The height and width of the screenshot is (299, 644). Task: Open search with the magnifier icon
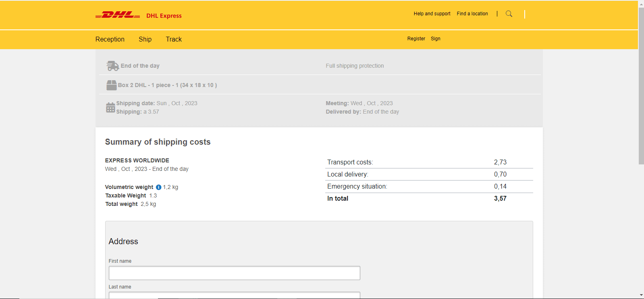509,14
